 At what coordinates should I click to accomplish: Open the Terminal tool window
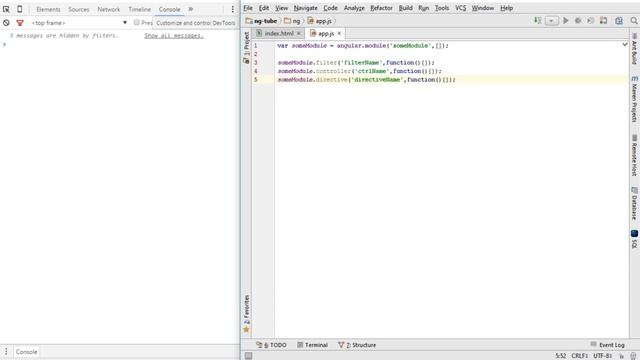(313, 345)
